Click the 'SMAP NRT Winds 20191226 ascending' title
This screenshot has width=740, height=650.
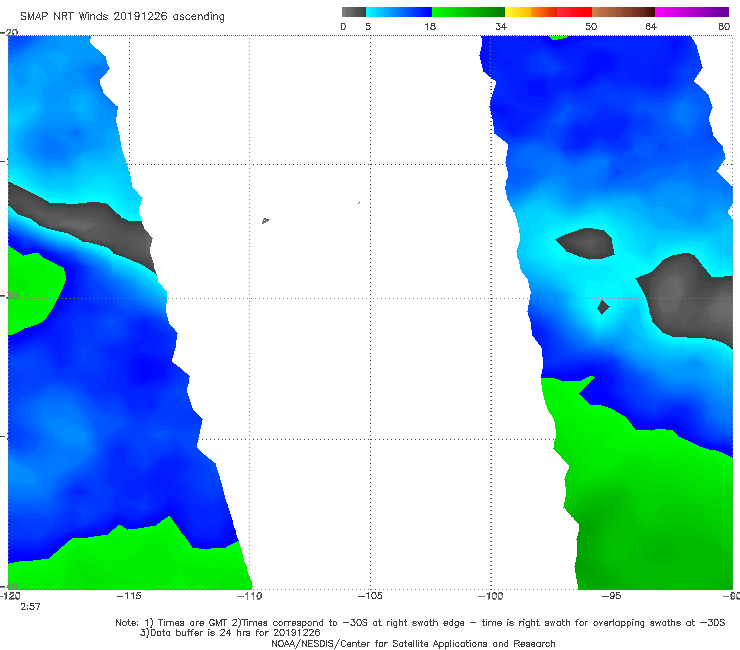[x=122, y=16]
